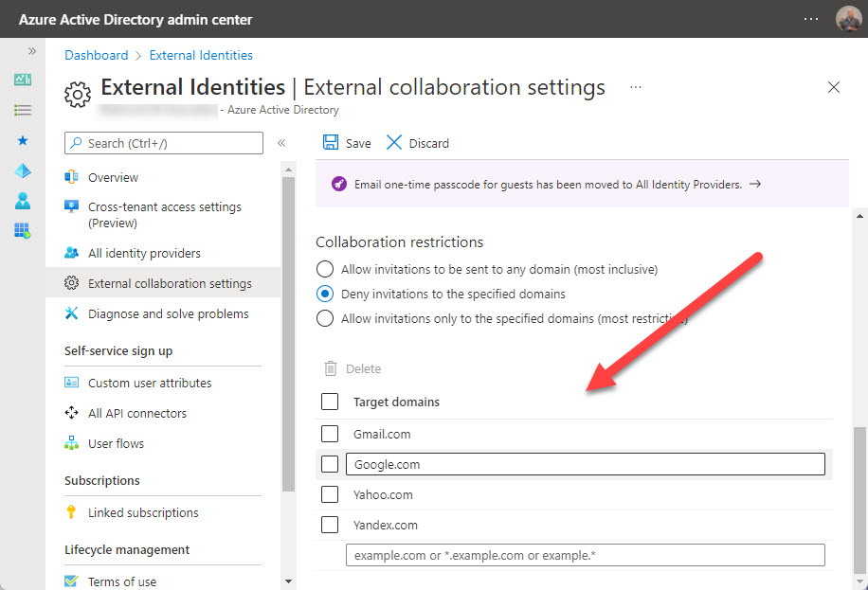Tick the Gmail.com checkbox
Image resolution: width=868 pixels, height=590 pixels.
pos(330,434)
